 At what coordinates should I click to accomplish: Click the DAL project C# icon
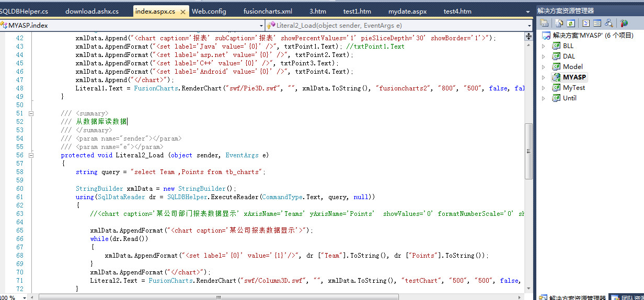click(x=557, y=56)
